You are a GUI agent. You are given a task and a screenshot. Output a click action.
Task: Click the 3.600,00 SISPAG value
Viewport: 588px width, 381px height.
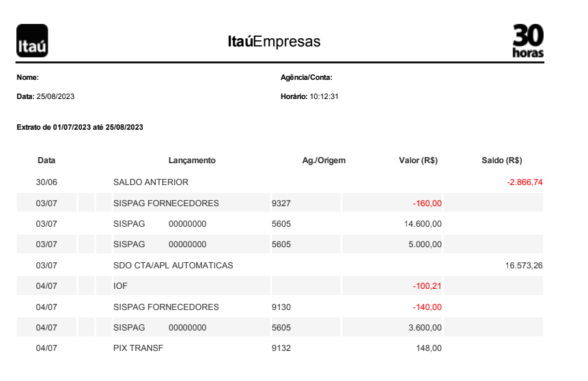pos(425,328)
